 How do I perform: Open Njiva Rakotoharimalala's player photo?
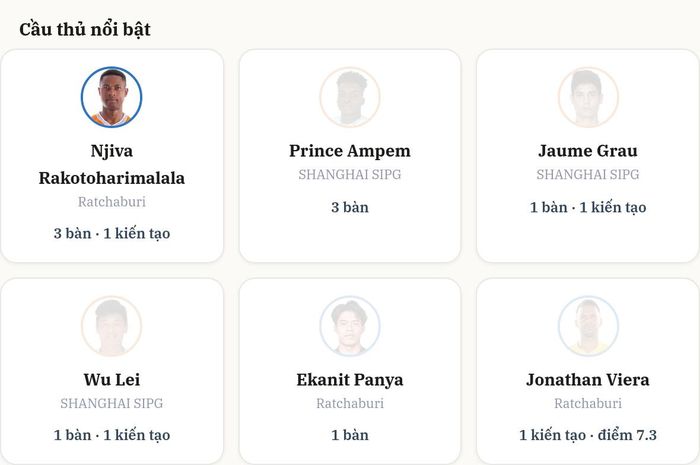point(112,97)
